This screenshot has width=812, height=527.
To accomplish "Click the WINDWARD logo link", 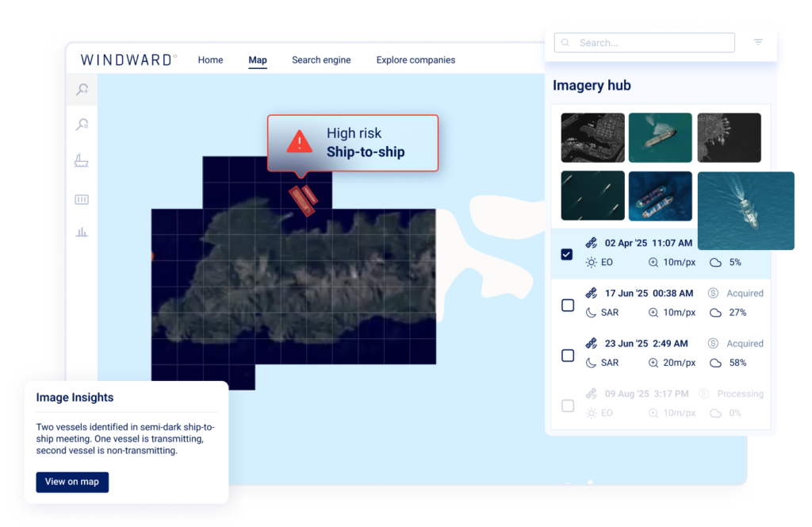I will click(127, 59).
